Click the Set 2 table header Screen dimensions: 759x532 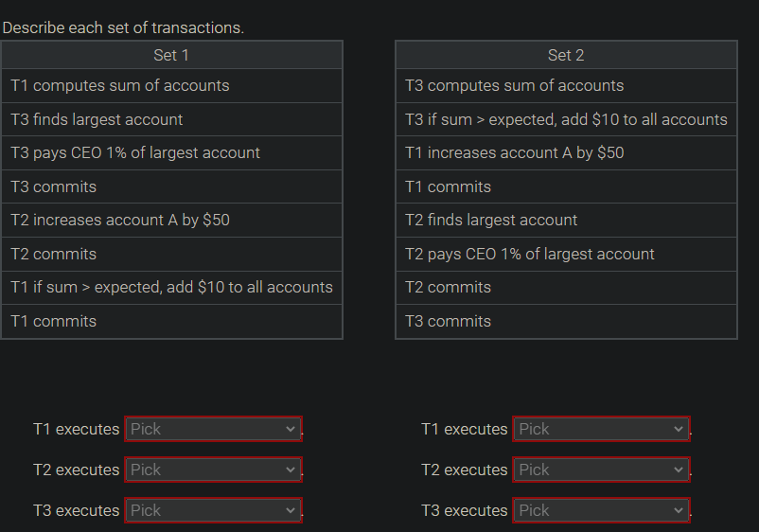pyautogui.click(x=566, y=55)
